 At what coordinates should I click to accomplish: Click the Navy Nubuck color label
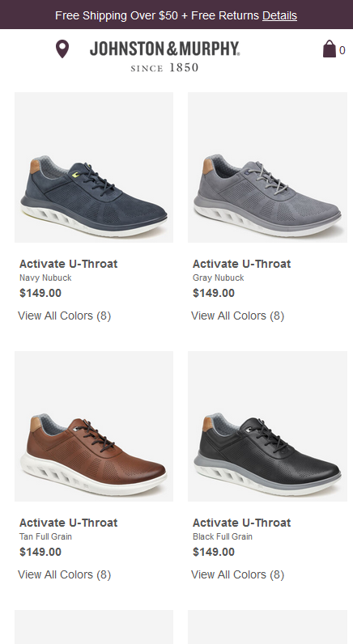point(45,278)
